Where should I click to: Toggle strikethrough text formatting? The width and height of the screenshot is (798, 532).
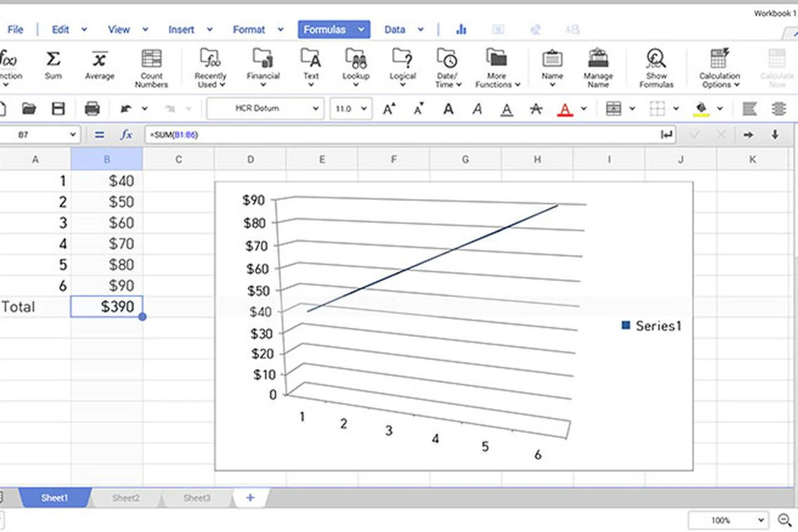point(536,109)
